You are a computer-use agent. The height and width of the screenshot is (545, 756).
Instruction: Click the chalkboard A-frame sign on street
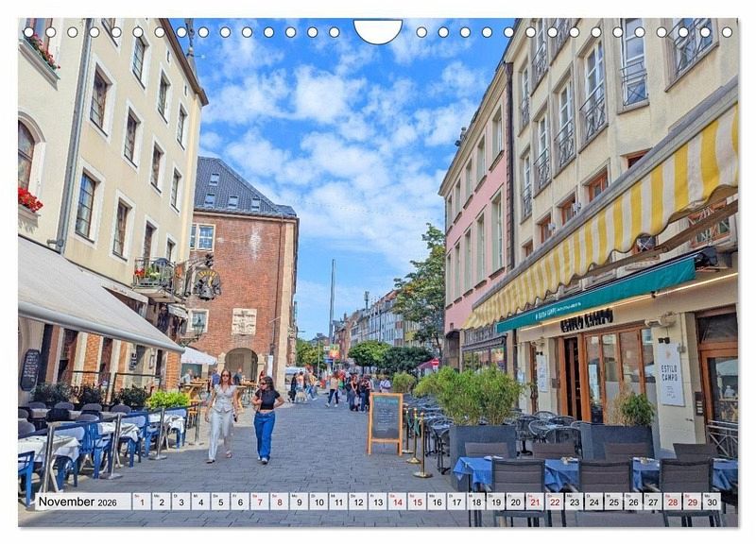point(386,419)
